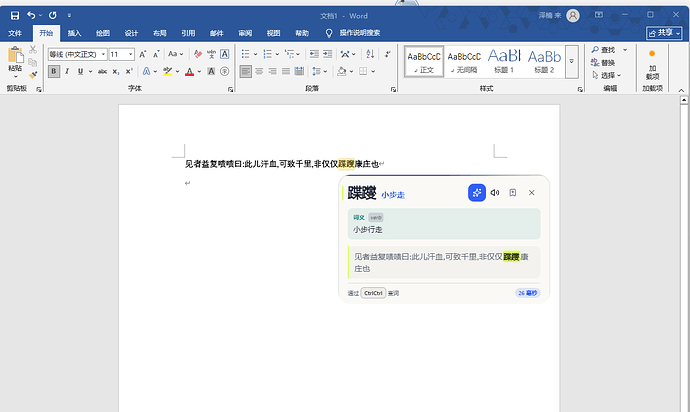The width and height of the screenshot is (690, 412).
Task: Open the font size dropdown
Action: (x=131, y=54)
